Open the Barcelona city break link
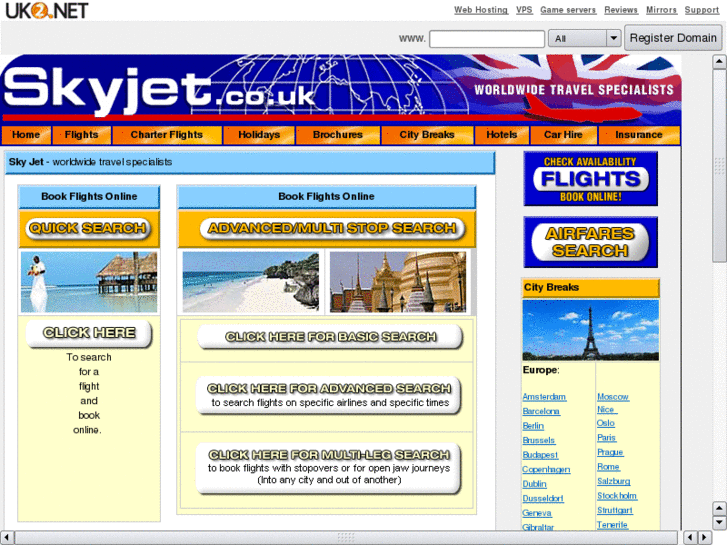This screenshot has width=727, height=545. point(541,411)
